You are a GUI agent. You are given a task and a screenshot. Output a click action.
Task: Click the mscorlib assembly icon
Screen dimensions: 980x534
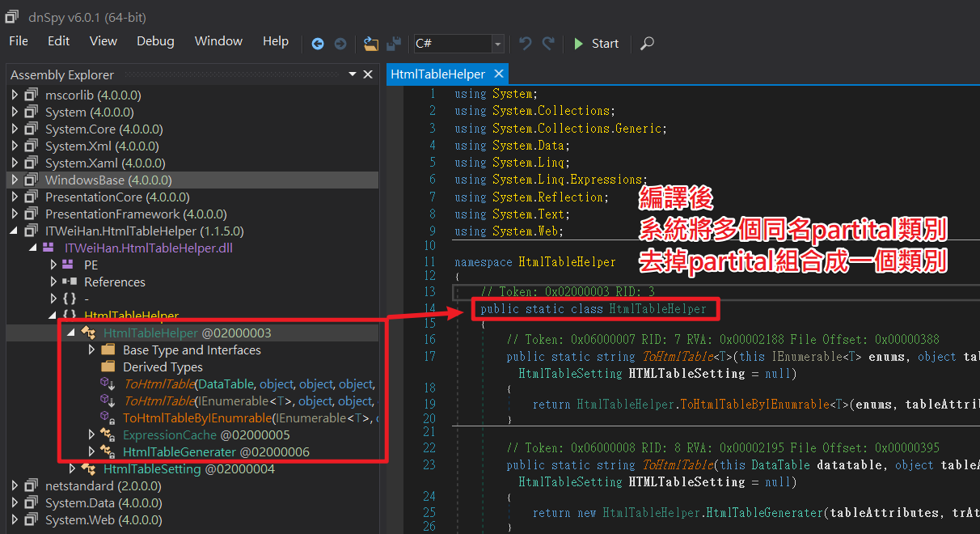pos(32,95)
